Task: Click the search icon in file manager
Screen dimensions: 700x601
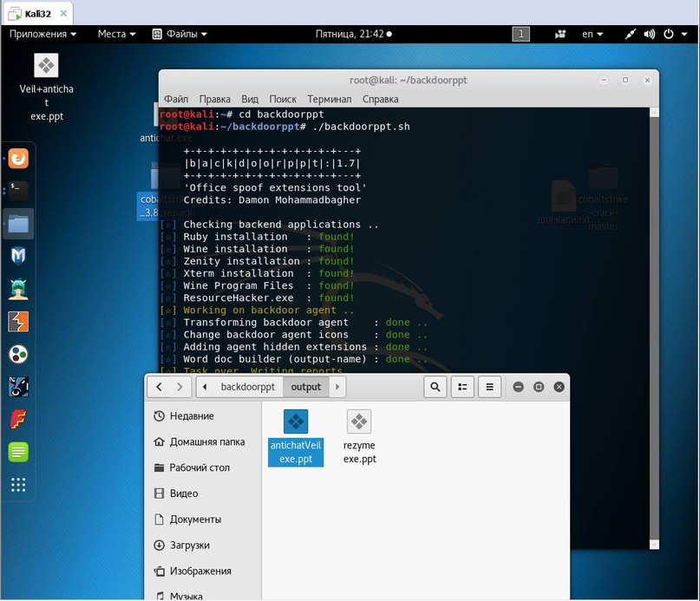Action: (435, 387)
